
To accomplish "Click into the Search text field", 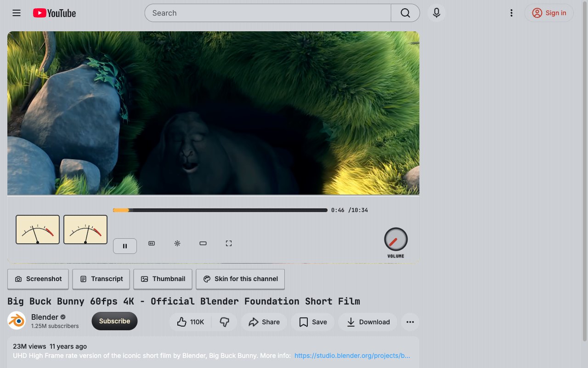I will point(268,13).
